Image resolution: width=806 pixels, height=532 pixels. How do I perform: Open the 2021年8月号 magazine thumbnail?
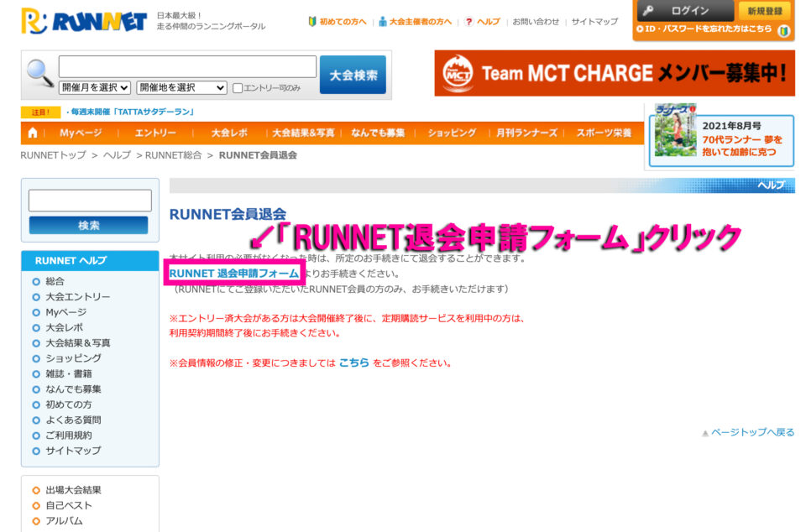(x=675, y=131)
